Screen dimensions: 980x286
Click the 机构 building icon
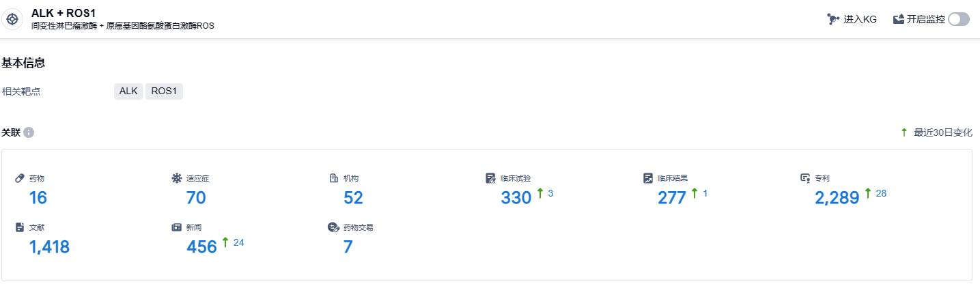(334, 178)
